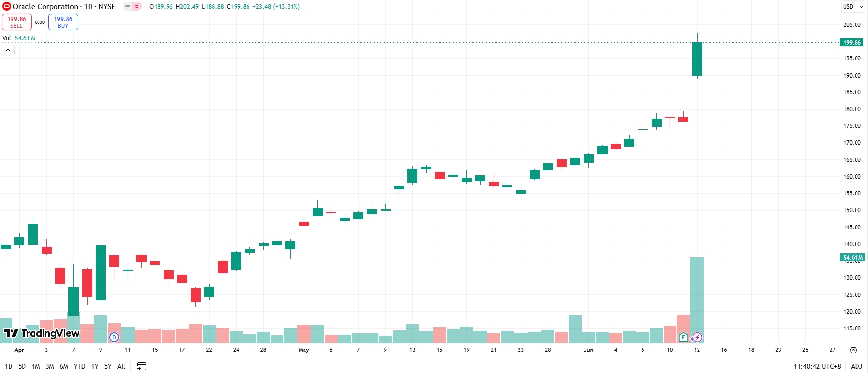Collapse the indicator legend with the chevron
The height and width of the screenshot is (373, 868).
8,50
